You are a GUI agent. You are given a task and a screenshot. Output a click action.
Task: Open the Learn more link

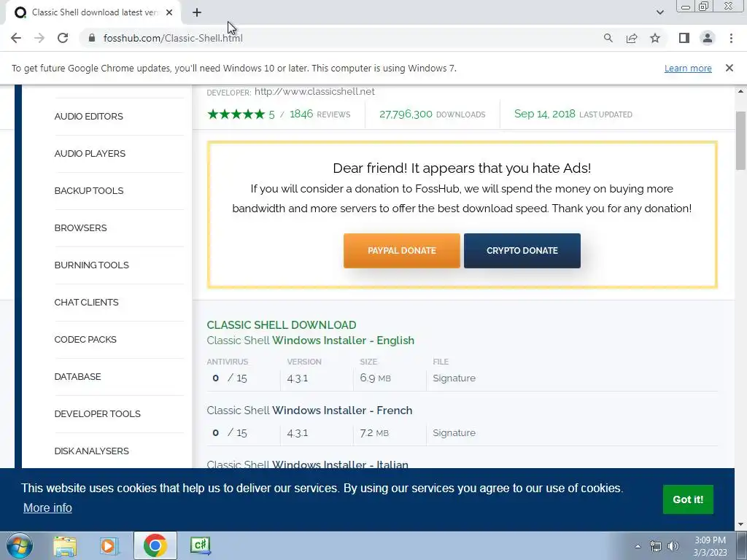[x=688, y=68]
